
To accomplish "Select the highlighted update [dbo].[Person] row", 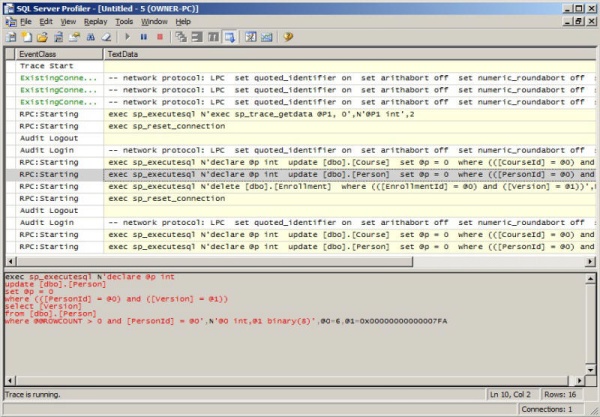I will pyautogui.click(x=300, y=174).
